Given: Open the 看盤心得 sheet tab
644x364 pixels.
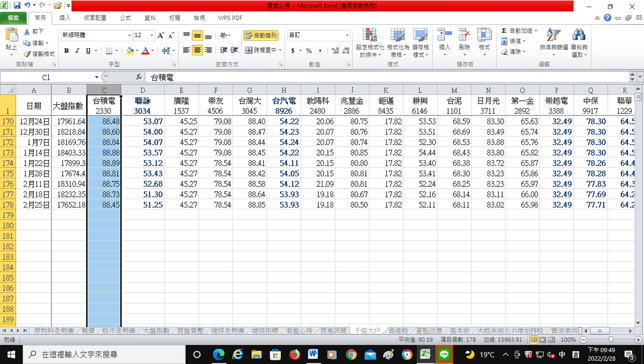Looking at the screenshot, I should click(299, 331).
